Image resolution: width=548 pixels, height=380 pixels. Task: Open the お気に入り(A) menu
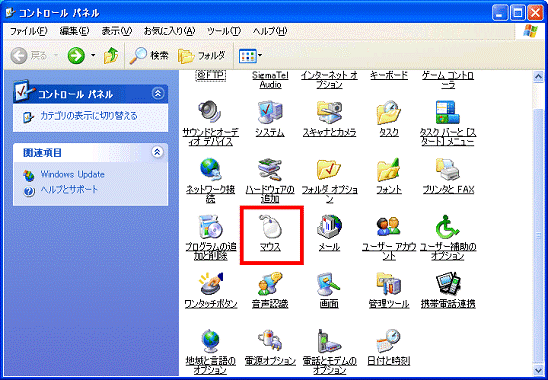pyautogui.click(x=169, y=31)
